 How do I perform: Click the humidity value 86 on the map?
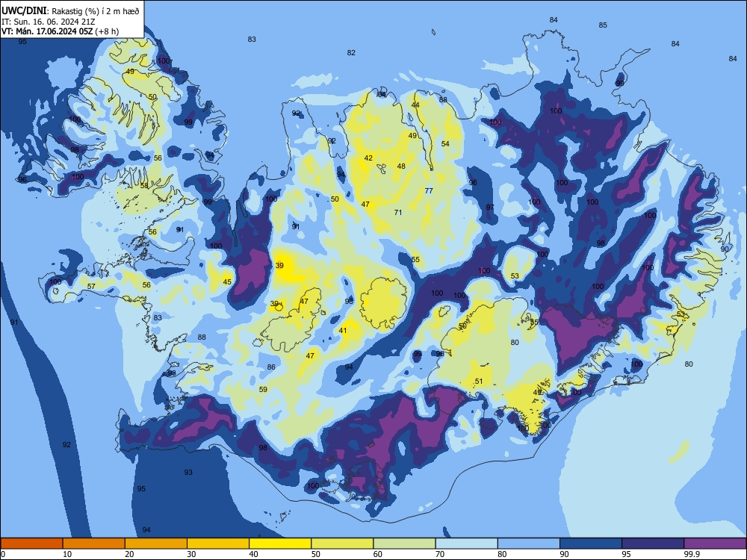271,367
